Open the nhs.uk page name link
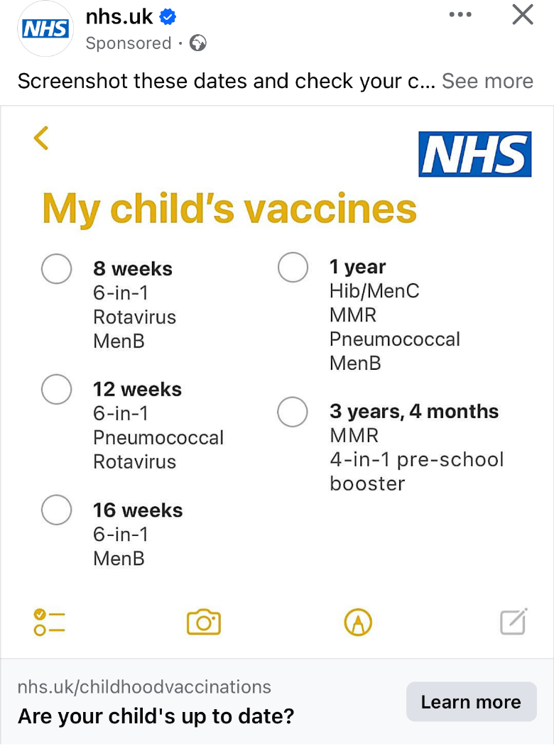Screen dimensions: 554x756 pyautogui.click(x=119, y=17)
